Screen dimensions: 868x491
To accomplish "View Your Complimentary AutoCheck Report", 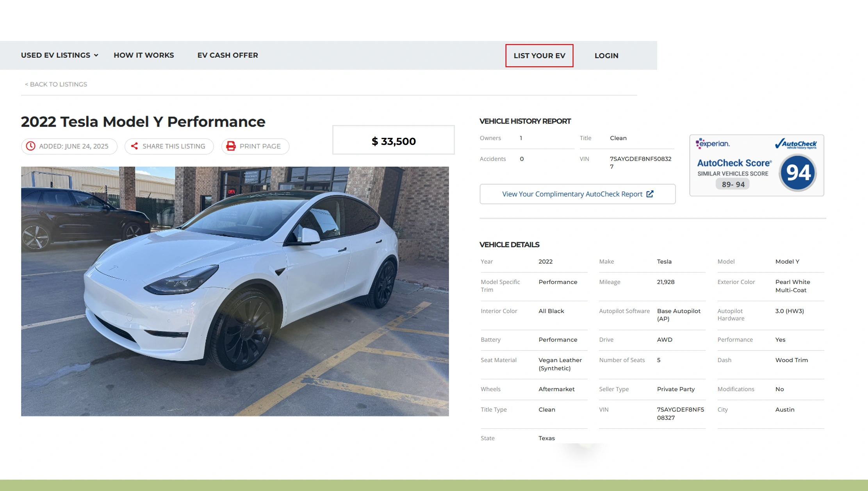I will [577, 194].
